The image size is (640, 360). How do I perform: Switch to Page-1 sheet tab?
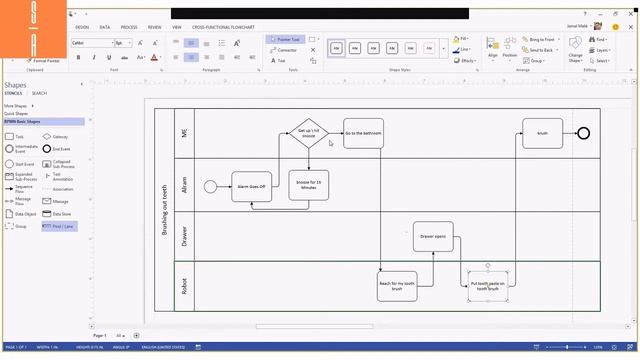click(x=100, y=336)
